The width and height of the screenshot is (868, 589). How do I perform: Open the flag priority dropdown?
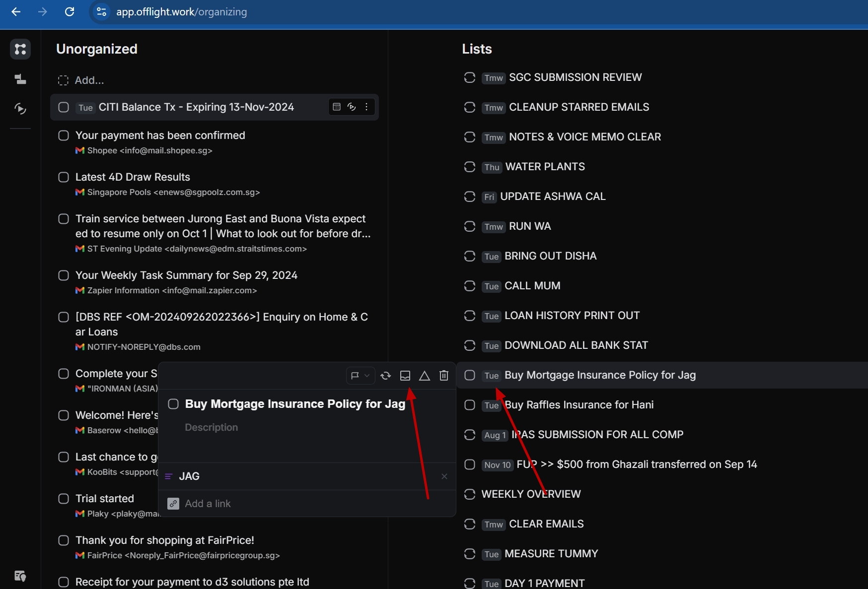tap(360, 376)
